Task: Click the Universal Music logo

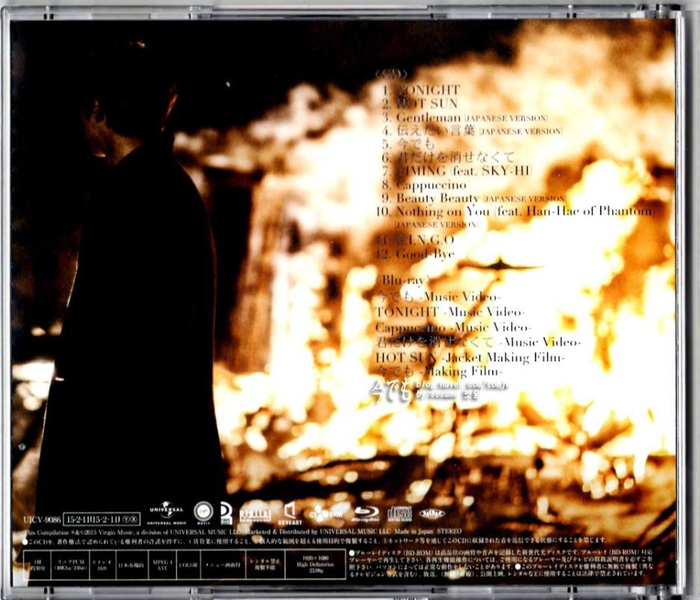Action: (166, 513)
